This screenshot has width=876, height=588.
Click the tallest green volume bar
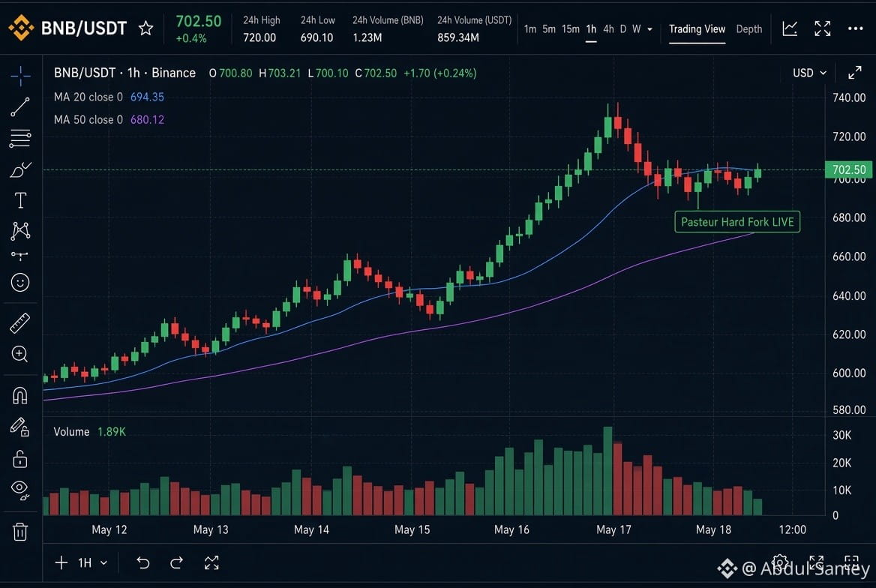607,470
